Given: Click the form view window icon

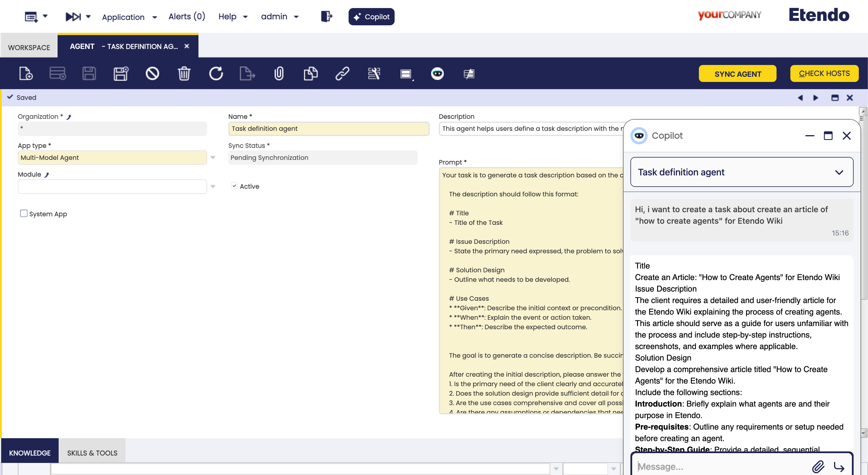Looking at the screenshot, I should [x=835, y=98].
